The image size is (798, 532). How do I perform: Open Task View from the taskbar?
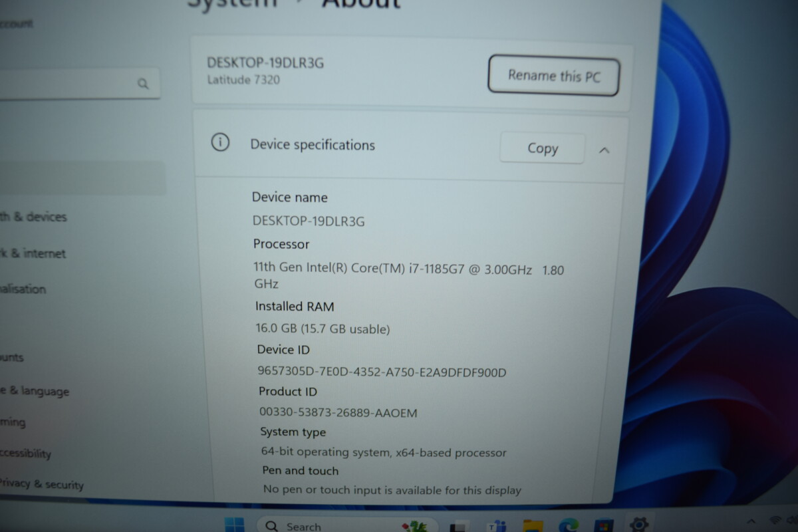460,527
